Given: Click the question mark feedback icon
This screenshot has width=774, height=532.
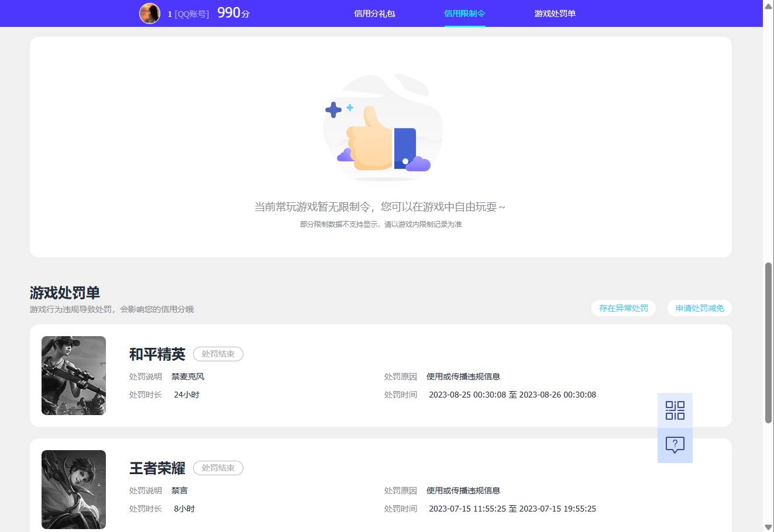Looking at the screenshot, I should point(675,445).
